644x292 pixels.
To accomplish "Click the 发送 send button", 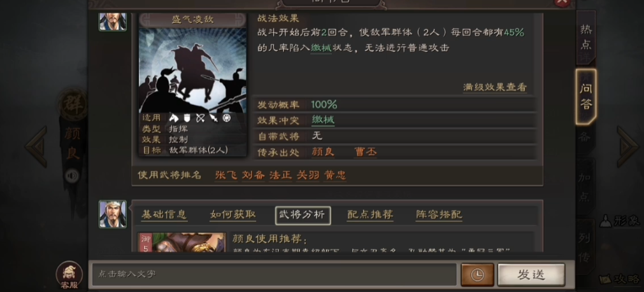I will pyautogui.click(x=531, y=275).
